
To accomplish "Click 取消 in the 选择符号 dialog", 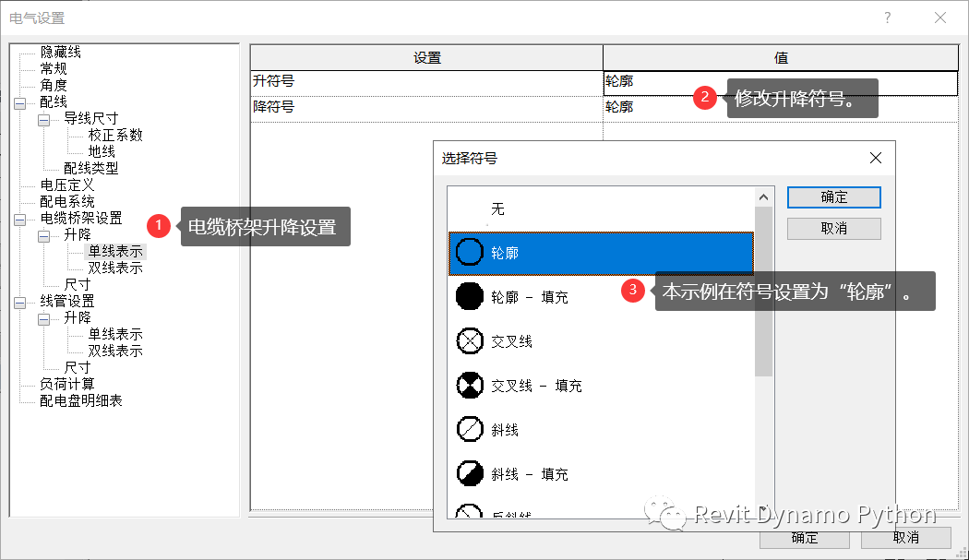I will point(833,228).
